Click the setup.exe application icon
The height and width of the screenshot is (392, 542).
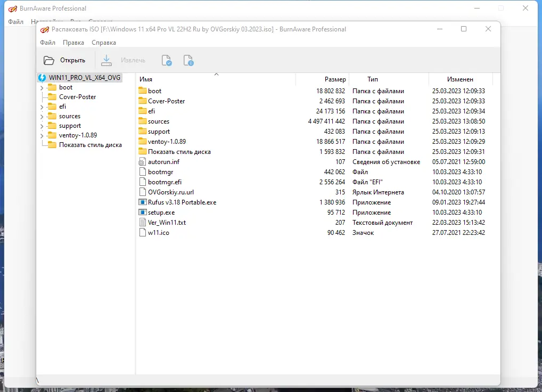click(142, 213)
